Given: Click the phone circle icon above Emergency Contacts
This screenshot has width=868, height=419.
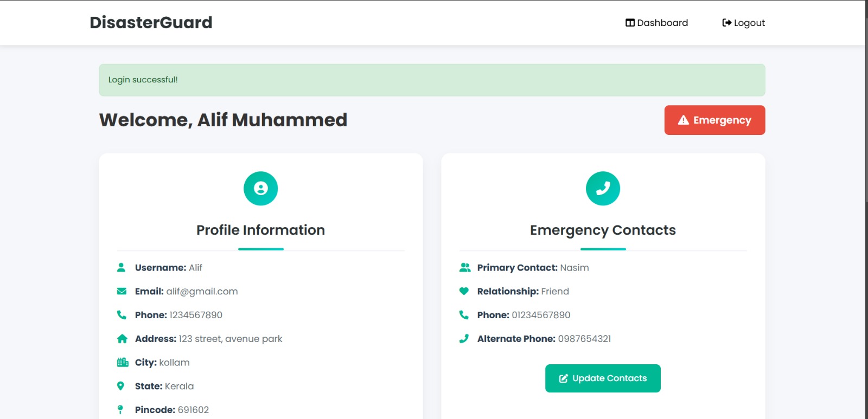Looking at the screenshot, I should (x=603, y=188).
